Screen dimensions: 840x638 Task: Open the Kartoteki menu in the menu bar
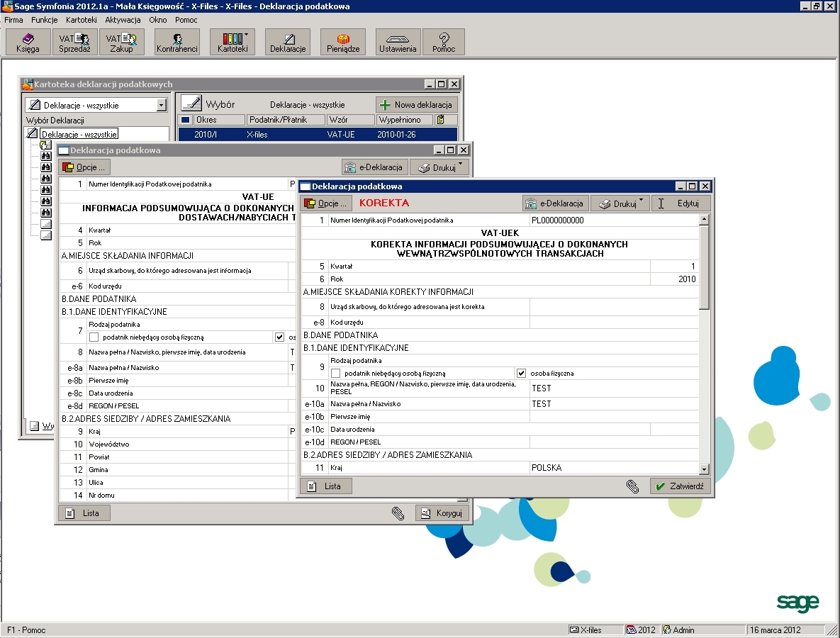click(x=82, y=20)
